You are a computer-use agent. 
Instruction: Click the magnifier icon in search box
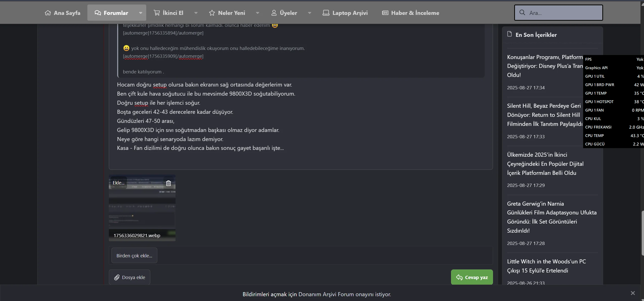tap(522, 13)
